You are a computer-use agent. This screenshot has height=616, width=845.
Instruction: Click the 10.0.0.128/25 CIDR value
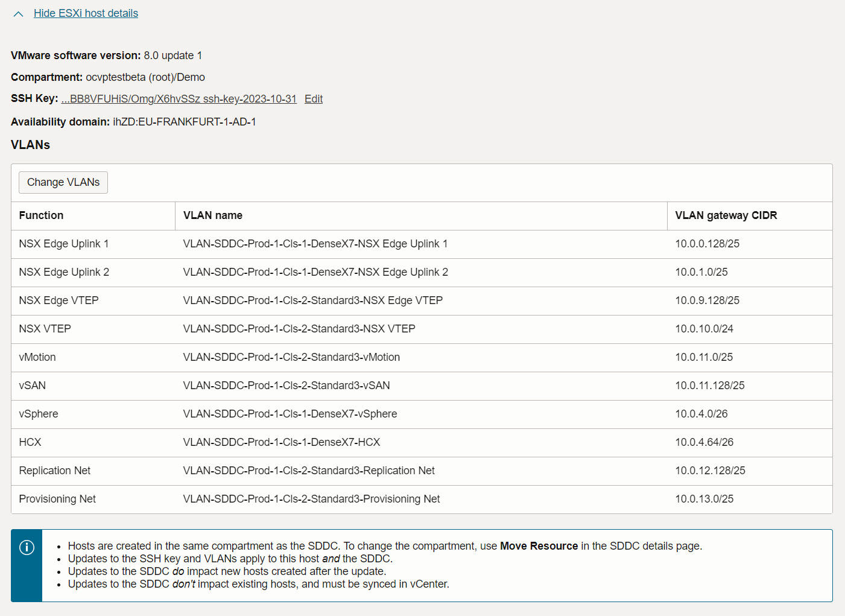coord(707,244)
